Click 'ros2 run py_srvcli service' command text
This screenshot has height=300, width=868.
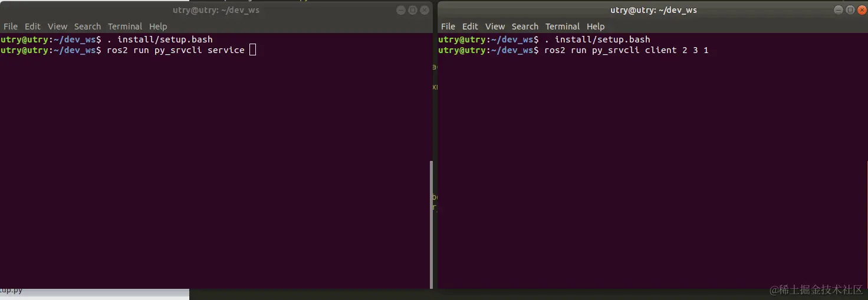point(175,50)
